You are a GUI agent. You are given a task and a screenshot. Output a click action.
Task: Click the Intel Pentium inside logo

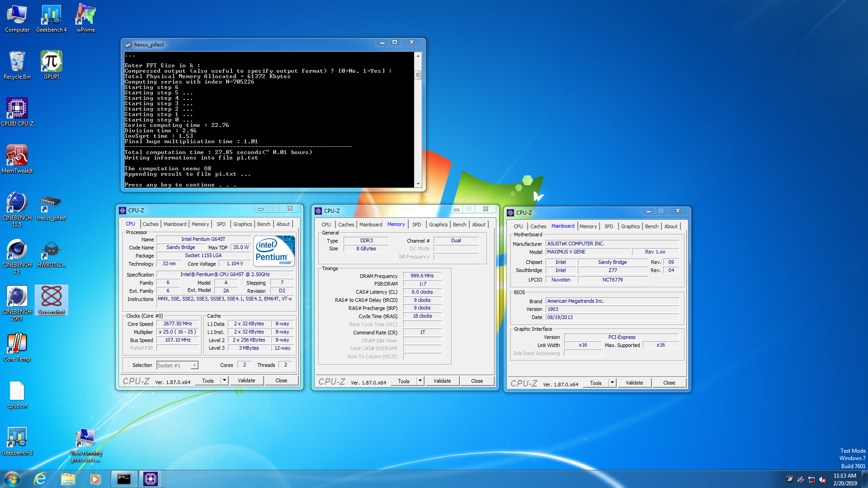tap(274, 250)
